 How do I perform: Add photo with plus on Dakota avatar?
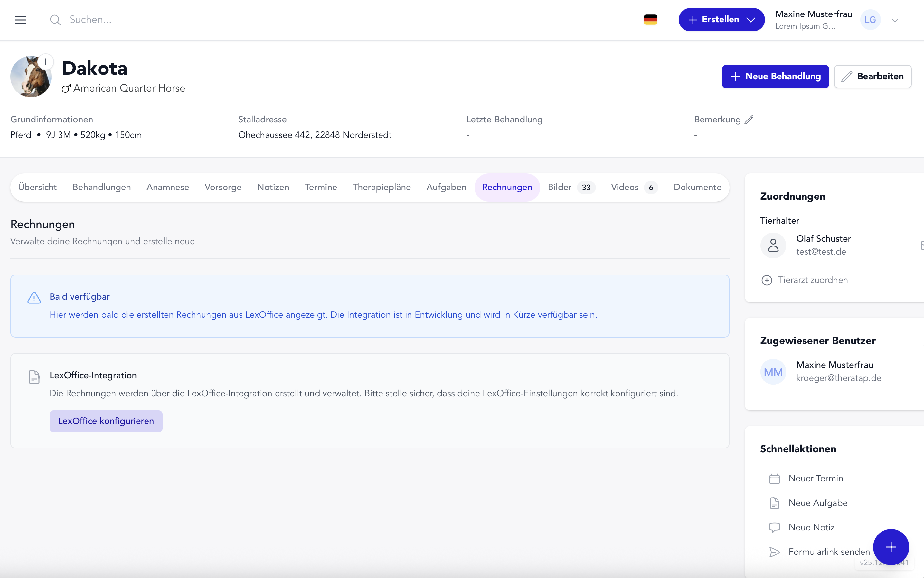[x=46, y=62]
